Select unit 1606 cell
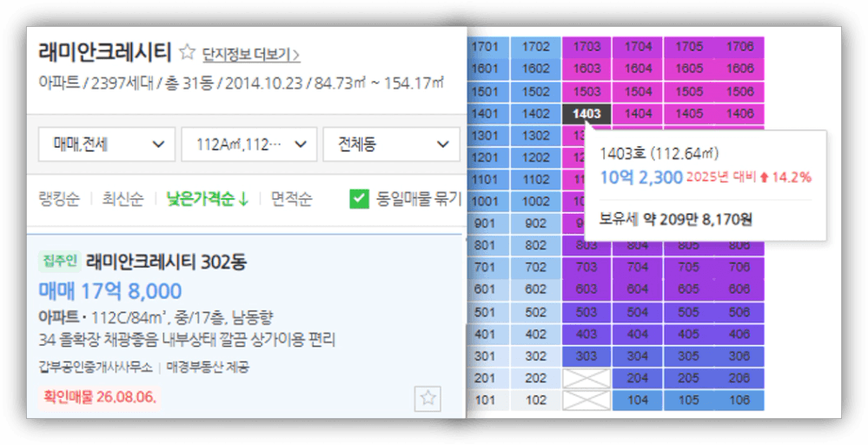 (739, 70)
